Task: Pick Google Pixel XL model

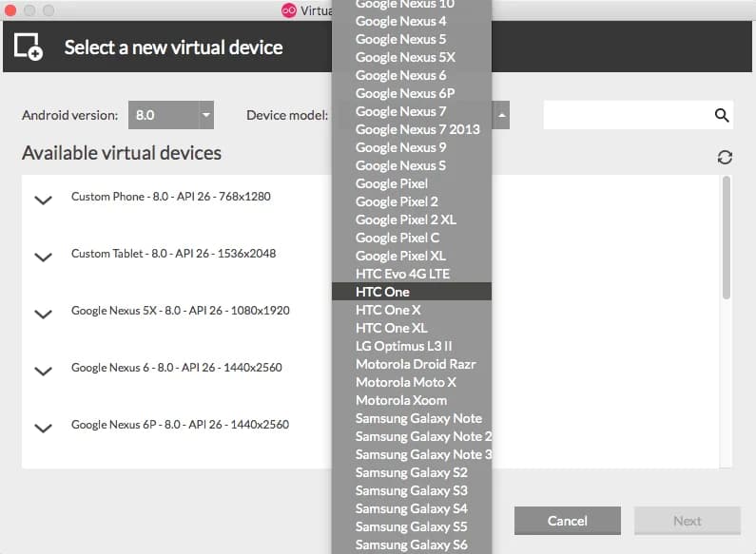Action: [412, 256]
